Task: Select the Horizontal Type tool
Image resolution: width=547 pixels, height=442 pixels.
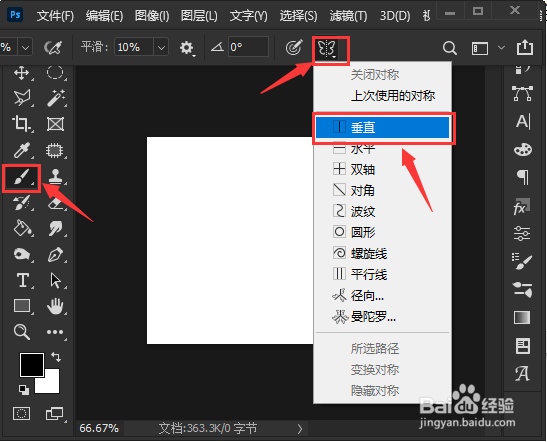Action: [23, 280]
